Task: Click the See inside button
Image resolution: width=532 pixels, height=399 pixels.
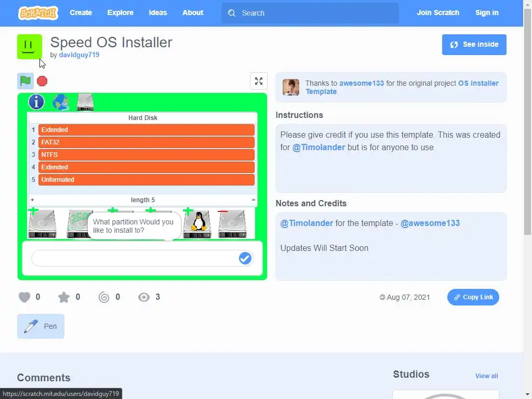Action: coord(474,45)
